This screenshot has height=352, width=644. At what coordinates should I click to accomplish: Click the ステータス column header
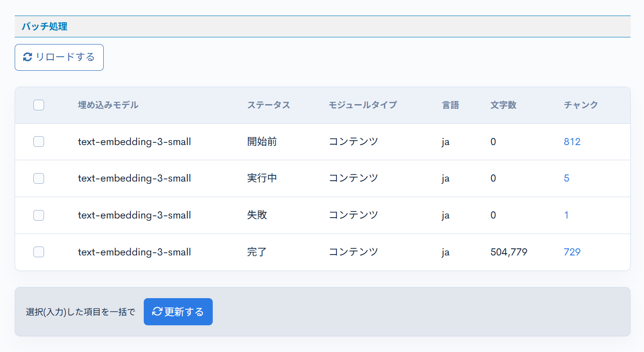tap(269, 105)
